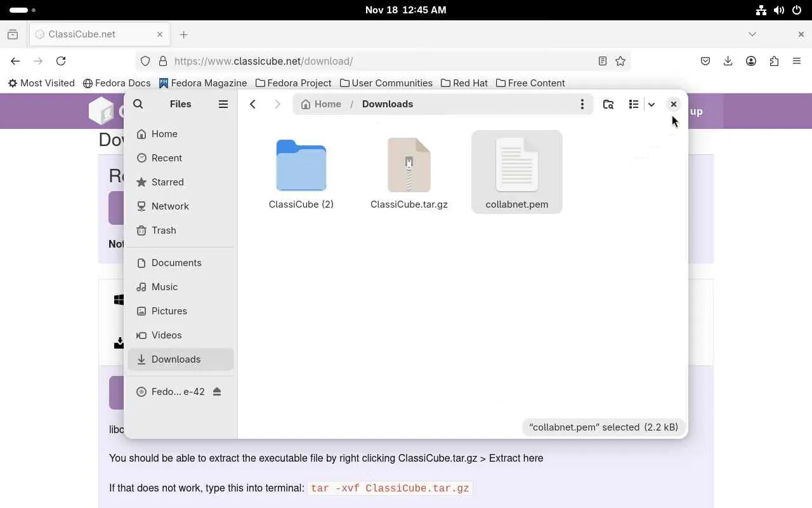Open the Fedora Magazine bookmark
The width and height of the screenshot is (812, 508).
[x=203, y=83]
